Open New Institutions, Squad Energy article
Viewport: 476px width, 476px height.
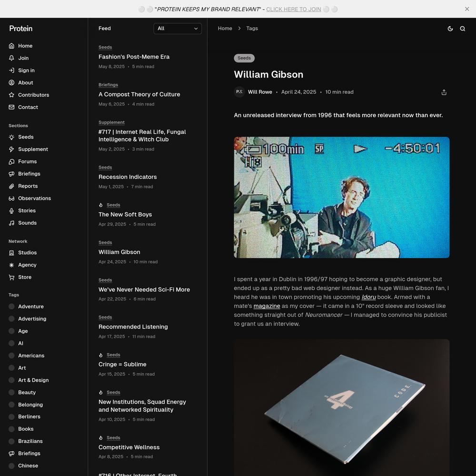[142, 406]
